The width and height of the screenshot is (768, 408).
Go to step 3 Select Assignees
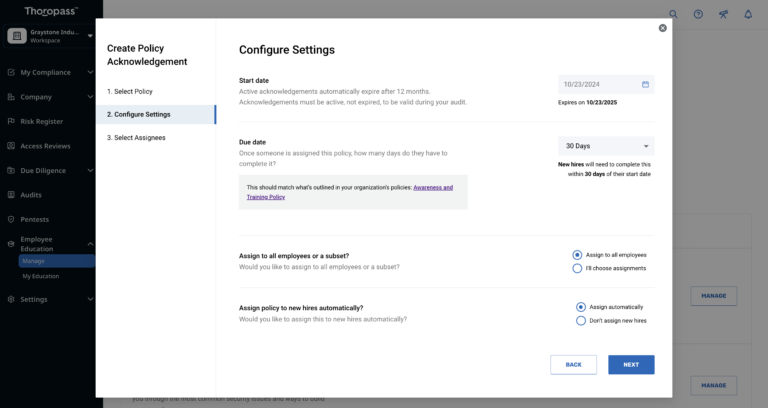click(x=136, y=137)
